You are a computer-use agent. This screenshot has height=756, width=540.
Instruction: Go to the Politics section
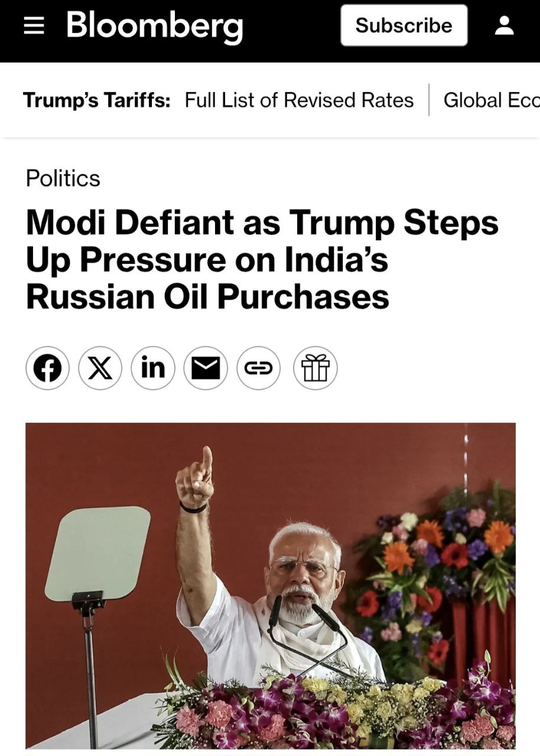(x=63, y=178)
